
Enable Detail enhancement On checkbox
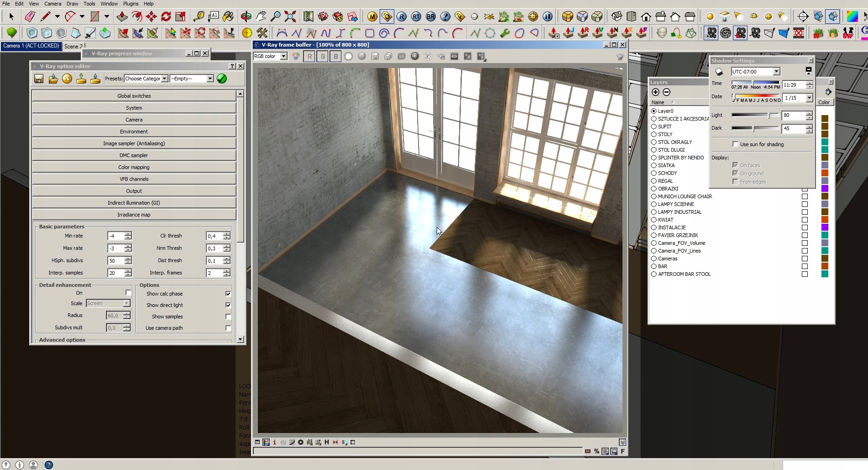tap(128, 293)
